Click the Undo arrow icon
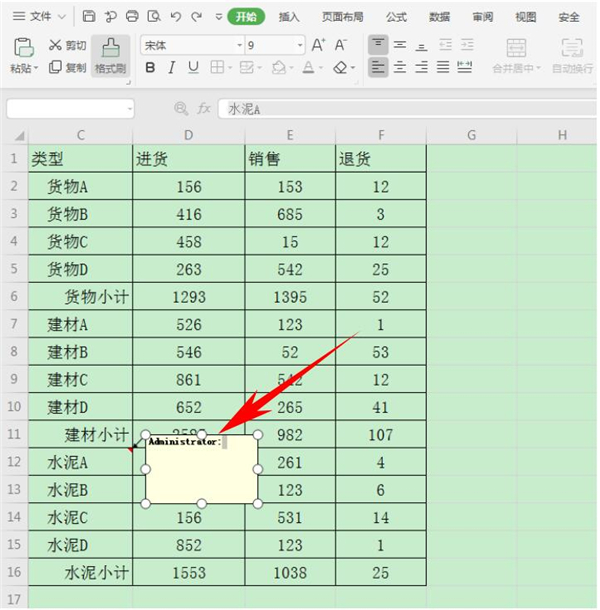The height and width of the screenshot is (610, 600). coord(175,17)
